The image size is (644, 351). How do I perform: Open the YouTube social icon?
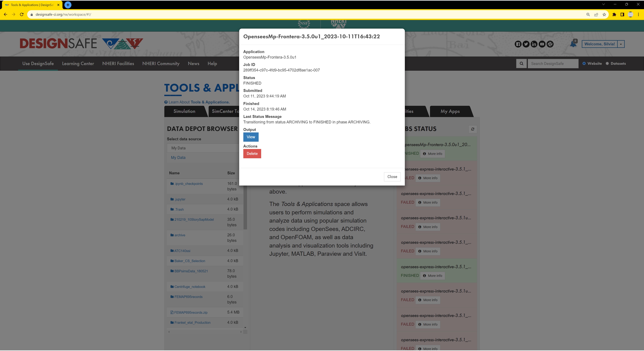(x=542, y=44)
